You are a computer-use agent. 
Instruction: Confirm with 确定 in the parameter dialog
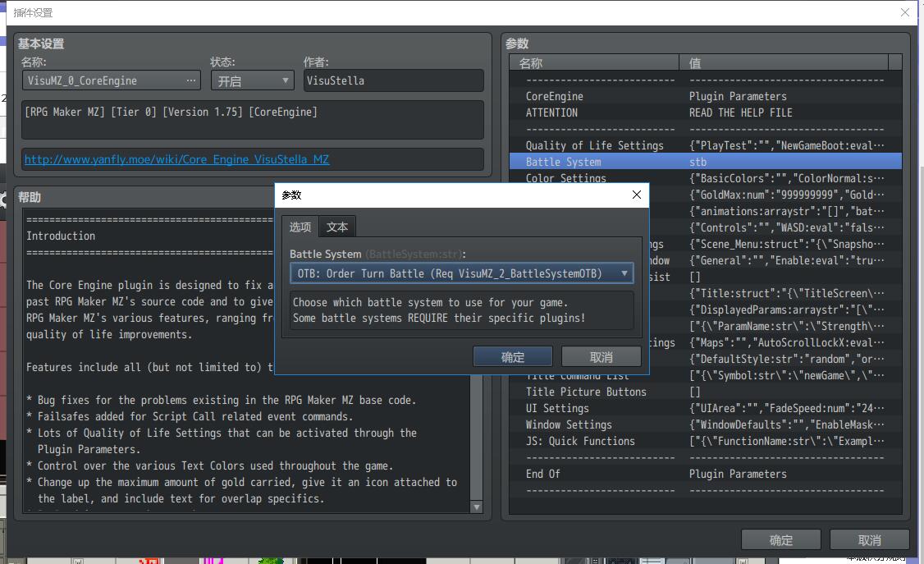coord(513,356)
